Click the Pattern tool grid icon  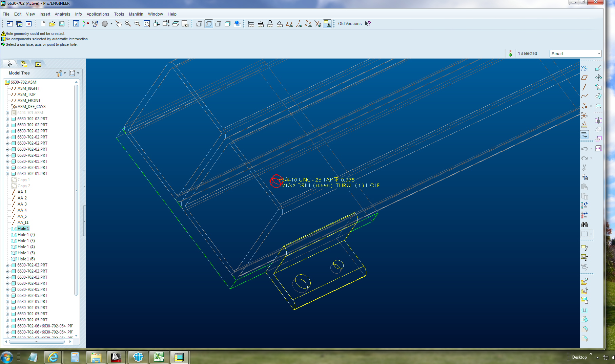598,149
